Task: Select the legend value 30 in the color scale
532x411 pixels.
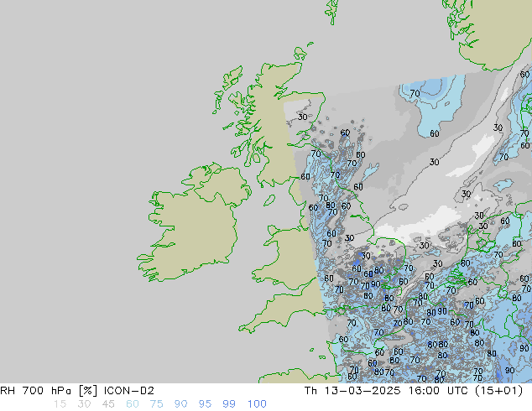Action: tap(84, 404)
